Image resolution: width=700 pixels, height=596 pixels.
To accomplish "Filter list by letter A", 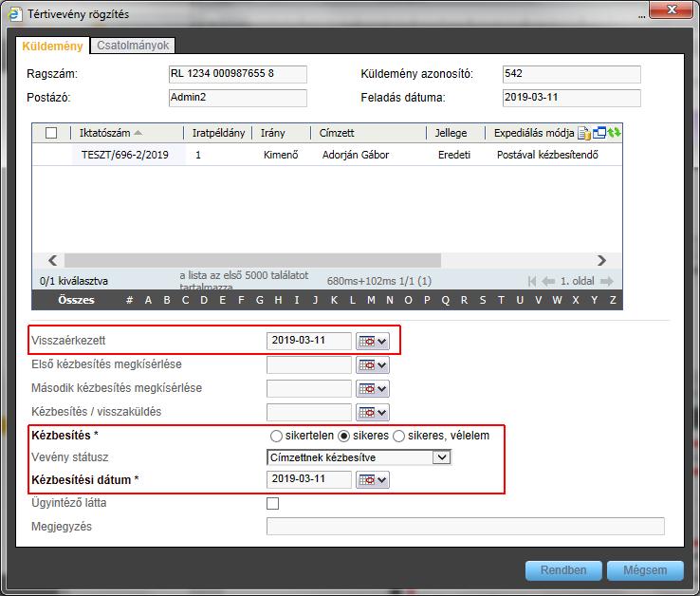I will [x=148, y=300].
